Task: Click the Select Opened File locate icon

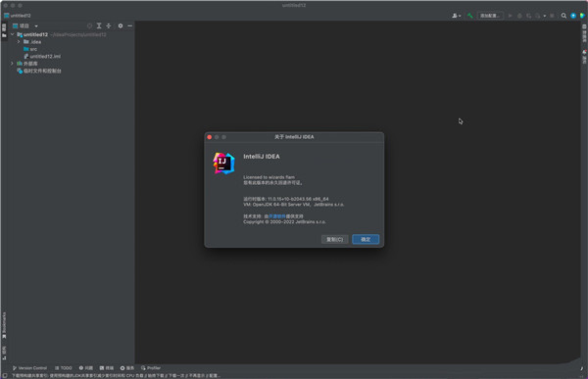Action: click(89, 25)
